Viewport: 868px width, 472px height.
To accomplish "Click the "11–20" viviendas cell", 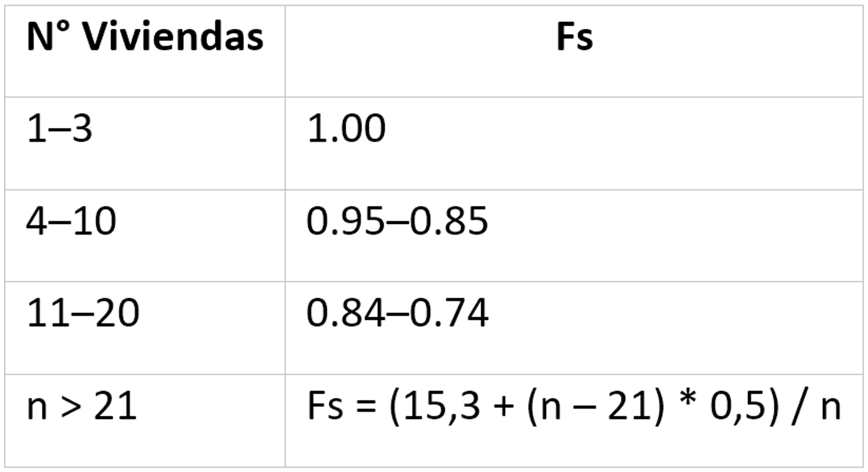I will click(x=82, y=314).
